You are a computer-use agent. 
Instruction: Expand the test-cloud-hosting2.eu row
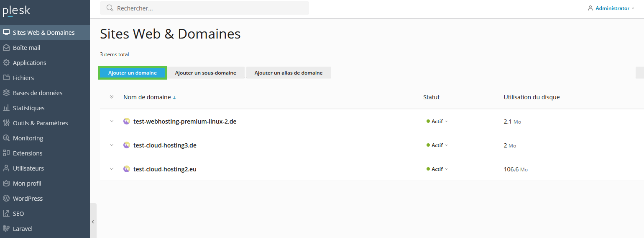coord(112,169)
